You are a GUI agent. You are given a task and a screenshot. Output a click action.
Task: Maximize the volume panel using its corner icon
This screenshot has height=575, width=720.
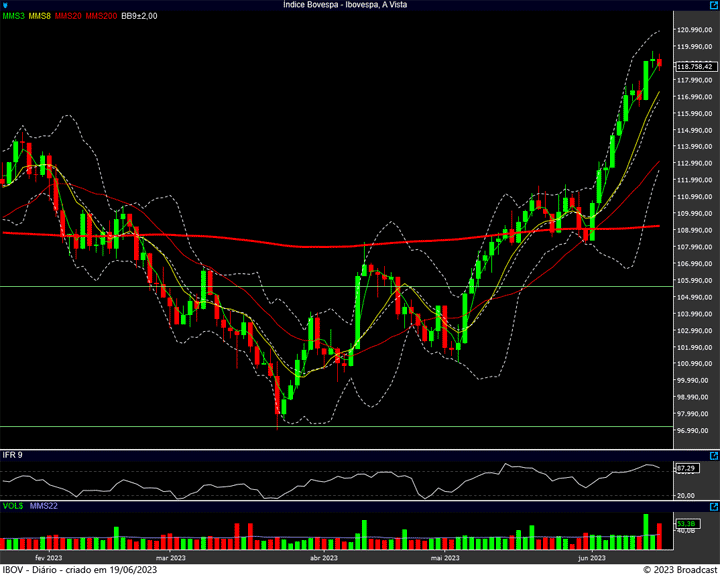(712, 507)
